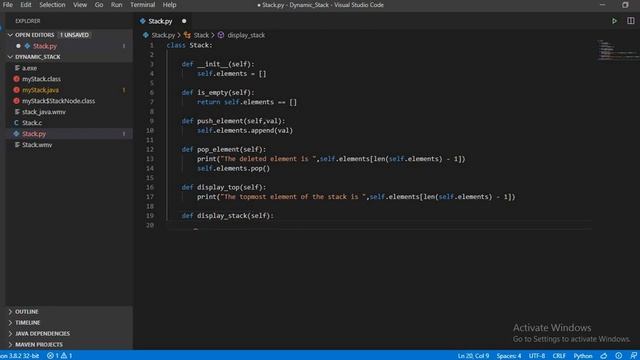Collapse the Open Editors section

(10, 35)
